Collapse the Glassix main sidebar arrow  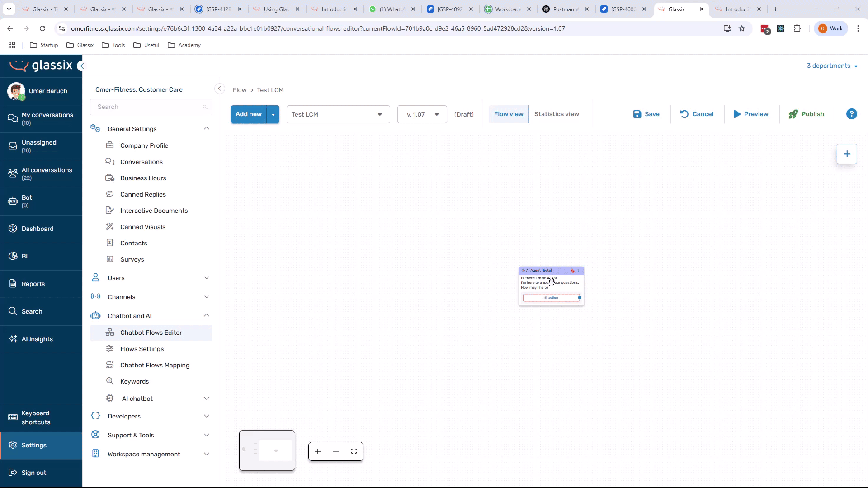(81, 66)
